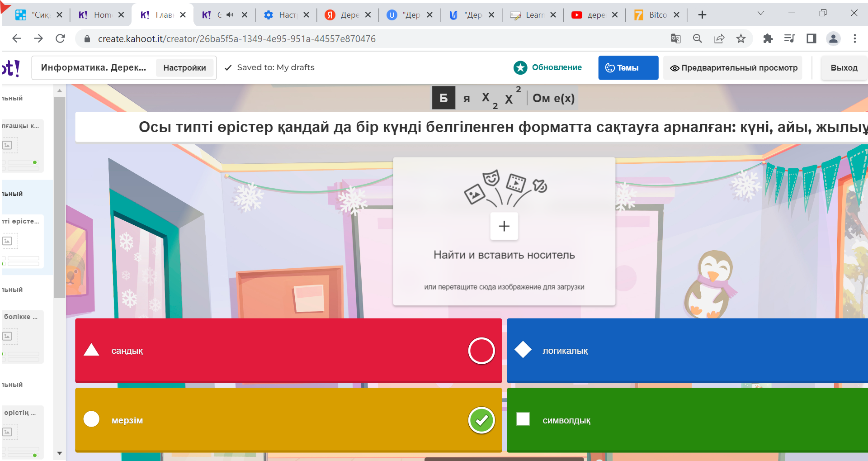Click the browser address bar URL
Screen dimensions: 868x461
coord(237,39)
